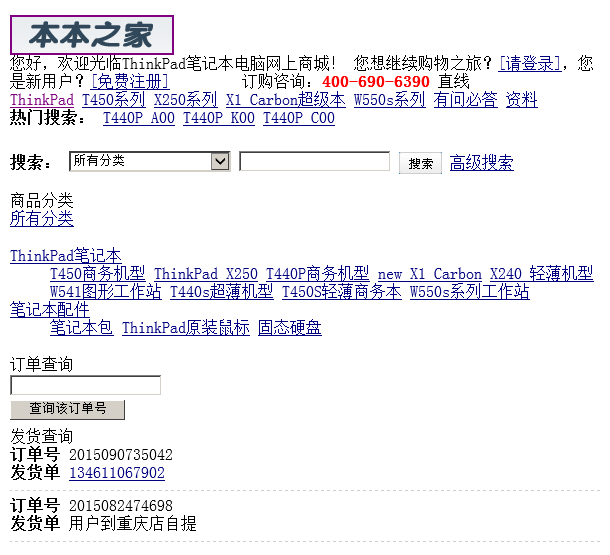Screen dimensions: 610x555
Task: Open the T450系列 nav item
Action: click(x=114, y=100)
